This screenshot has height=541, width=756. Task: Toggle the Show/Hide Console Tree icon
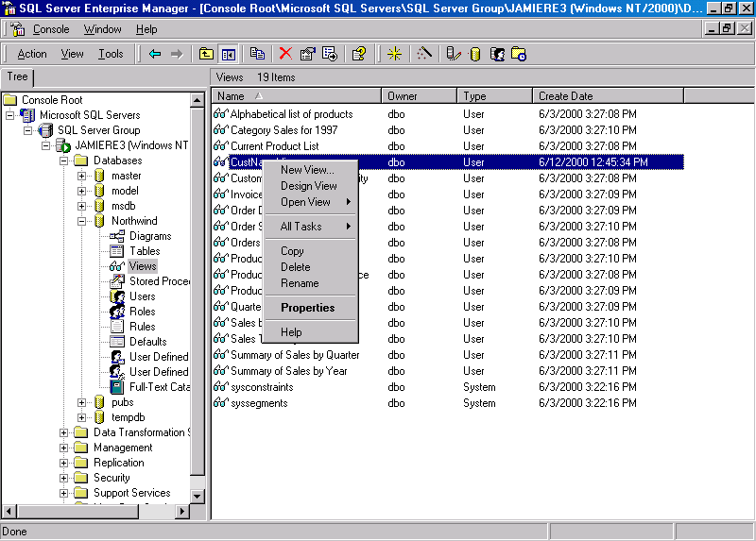click(x=228, y=54)
